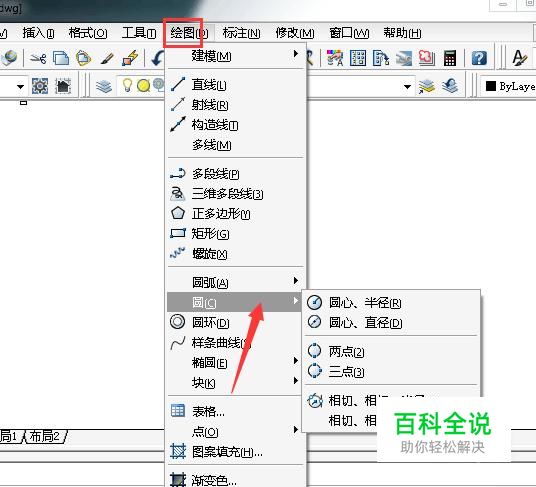Pick 圆心、直径(D) circle option
Screen dimensions: 536x487
tap(391, 322)
